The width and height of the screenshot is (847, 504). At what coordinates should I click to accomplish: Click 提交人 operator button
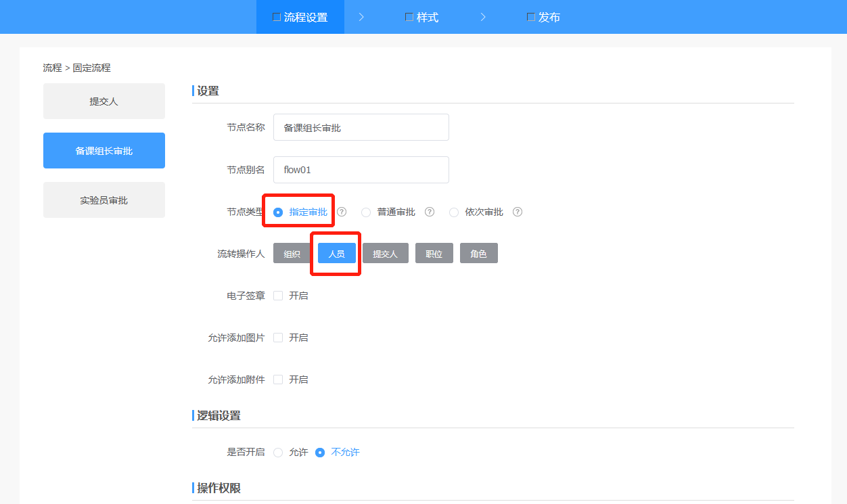(x=386, y=254)
